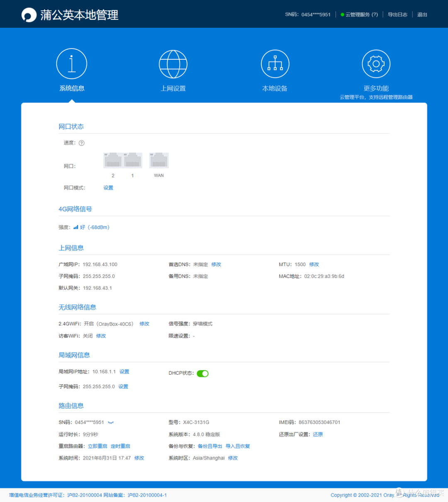
Task: Click the 无线网络信息 section heading
Action: tap(77, 307)
